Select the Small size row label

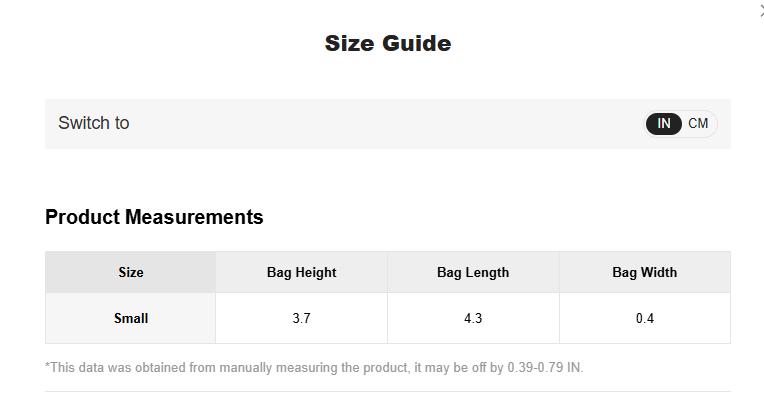131,318
